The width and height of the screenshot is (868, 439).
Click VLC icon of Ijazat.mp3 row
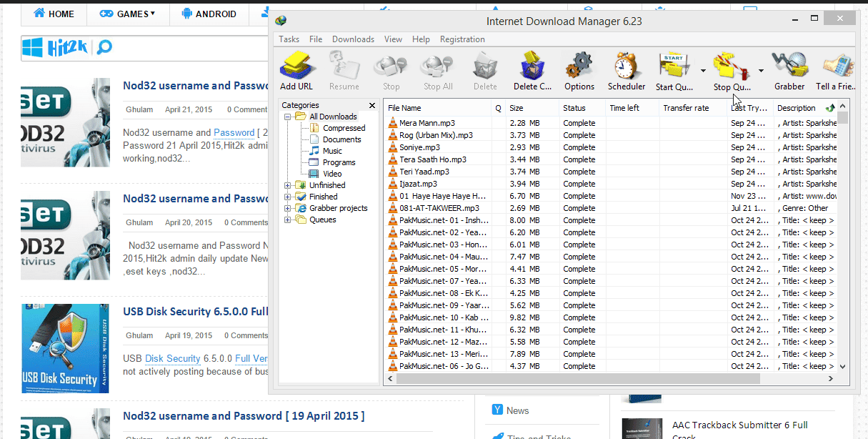pyautogui.click(x=392, y=184)
